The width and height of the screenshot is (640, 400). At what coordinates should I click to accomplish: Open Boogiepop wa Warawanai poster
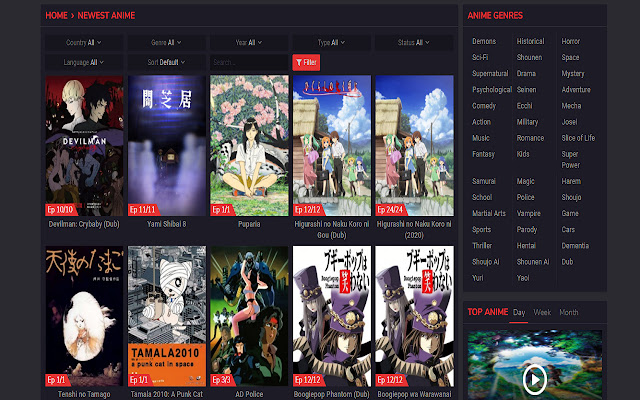coord(414,316)
